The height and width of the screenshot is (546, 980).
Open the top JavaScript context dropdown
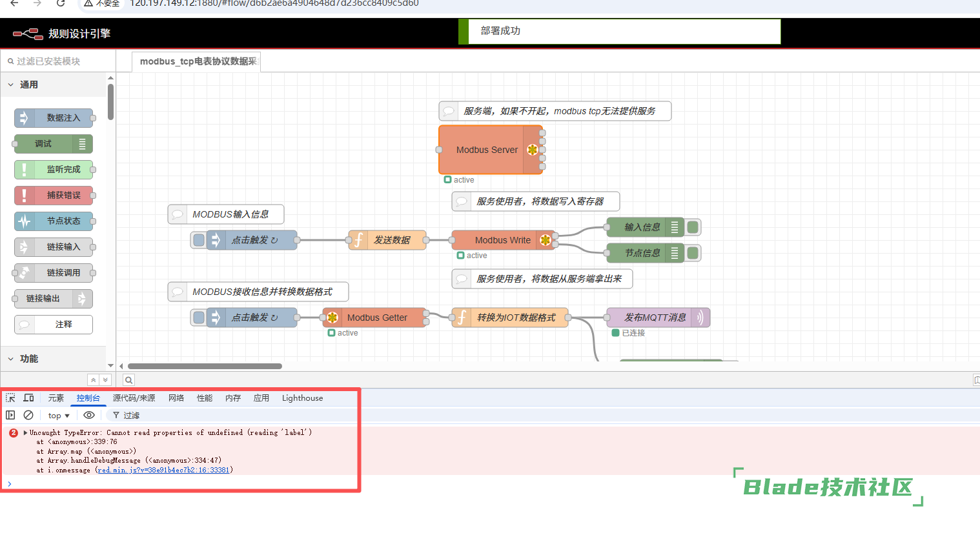coord(58,416)
